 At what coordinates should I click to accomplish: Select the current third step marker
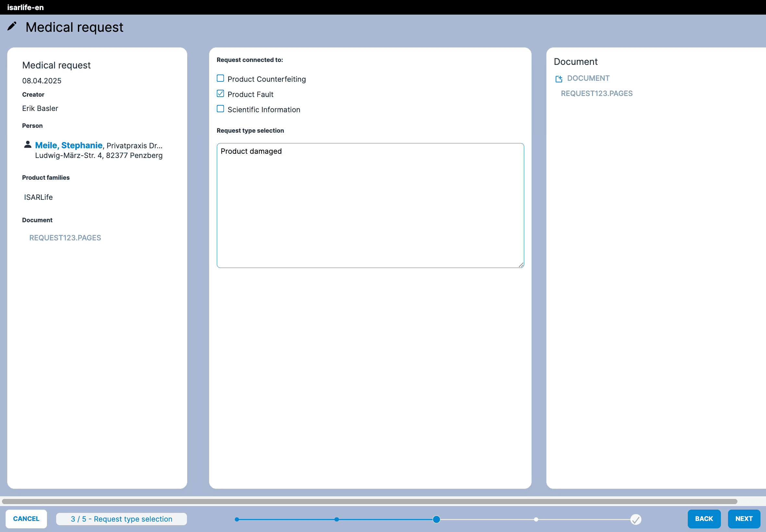click(x=436, y=519)
